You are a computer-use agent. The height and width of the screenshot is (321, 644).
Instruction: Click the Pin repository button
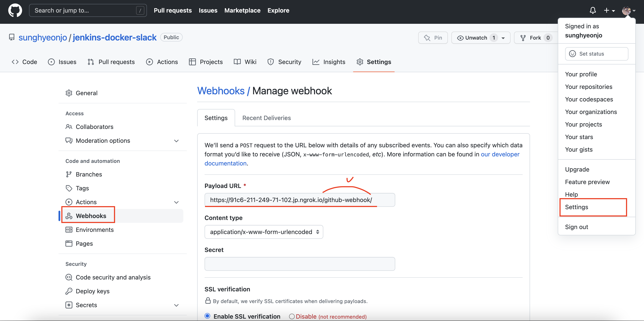(x=433, y=38)
